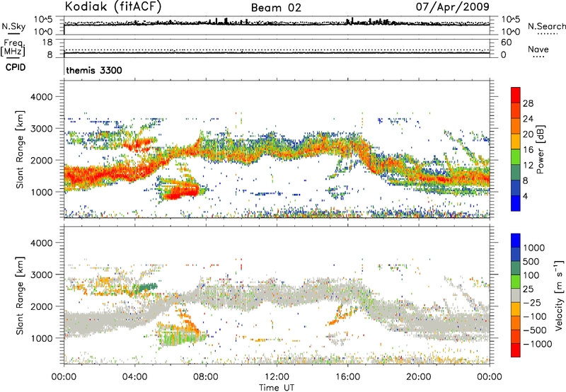Image resolution: width=566 pixels, height=392 pixels.
Task: Click the 'N.Sky' legend label
Action: pos(13,26)
